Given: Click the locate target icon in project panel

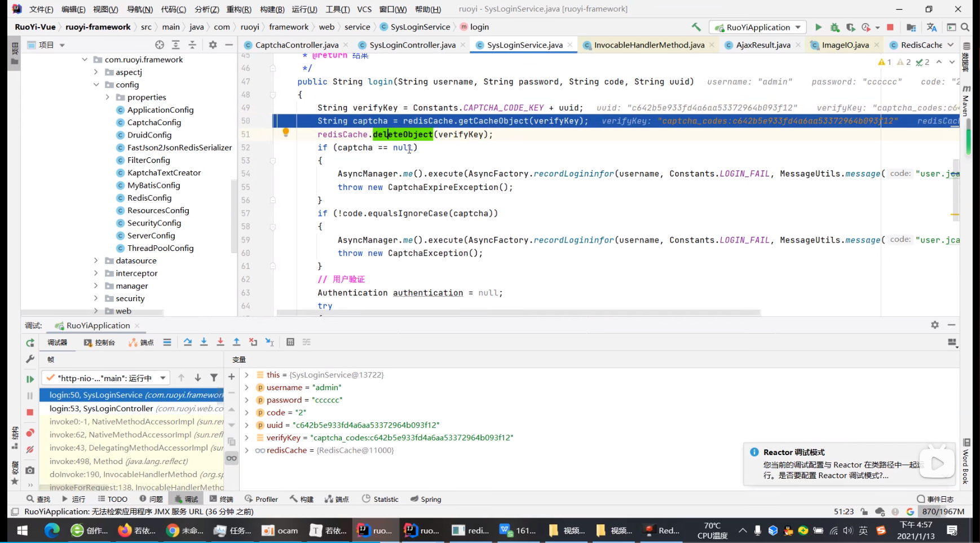Looking at the screenshot, I should click(160, 45).
